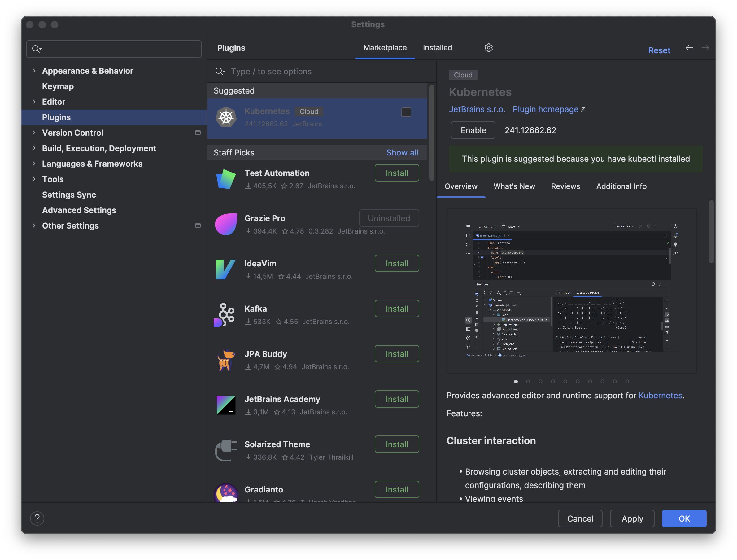Click the Kubernetes plugin wheel icon

coord(226,117)
